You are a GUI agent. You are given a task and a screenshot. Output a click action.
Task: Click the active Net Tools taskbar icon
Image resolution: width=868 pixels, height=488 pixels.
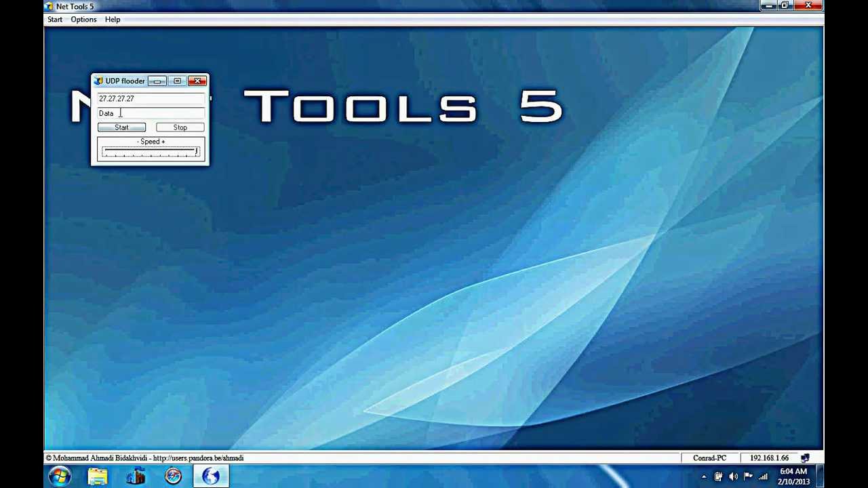(x=211, y=476)
